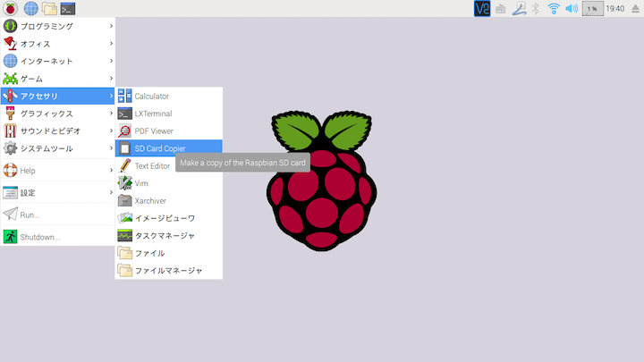Click the clock showing 19:40
The image size is (644, 362).
pyautogui.click(x=615, y=9)
